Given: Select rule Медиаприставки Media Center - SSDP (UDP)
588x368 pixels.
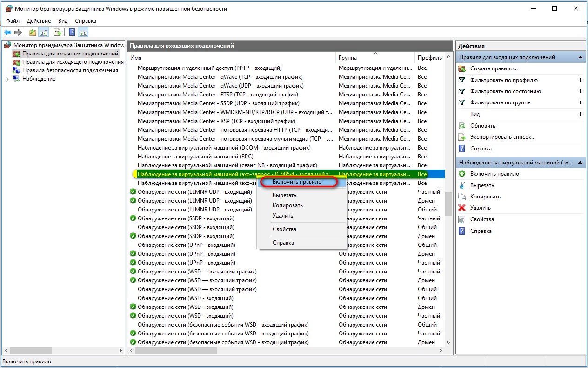Looking at the screenshot, I should (219, 103).
